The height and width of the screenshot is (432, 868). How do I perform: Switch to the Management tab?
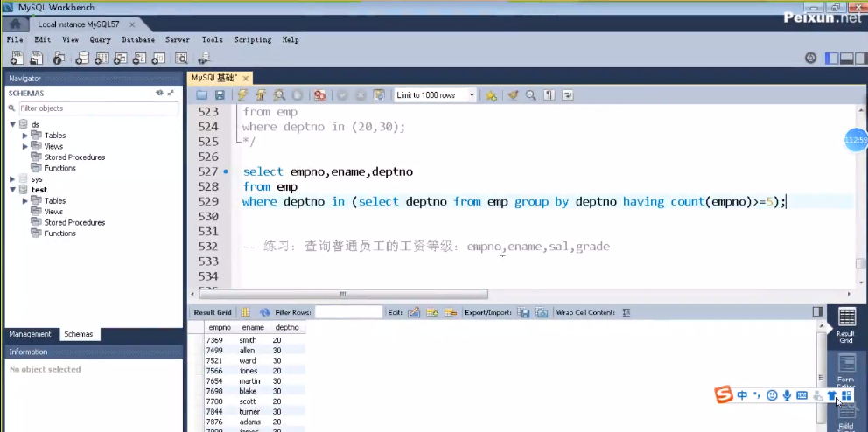(x=31, y=334)
